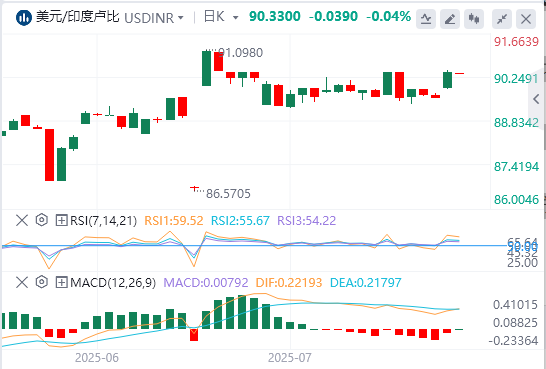Click the 91.6639 price axis label
The image size is (546, 369).
click(x=516, y=42)
